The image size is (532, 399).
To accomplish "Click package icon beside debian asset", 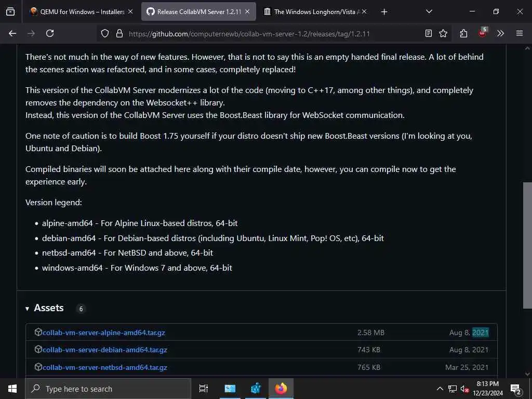I will pos(38,349).
